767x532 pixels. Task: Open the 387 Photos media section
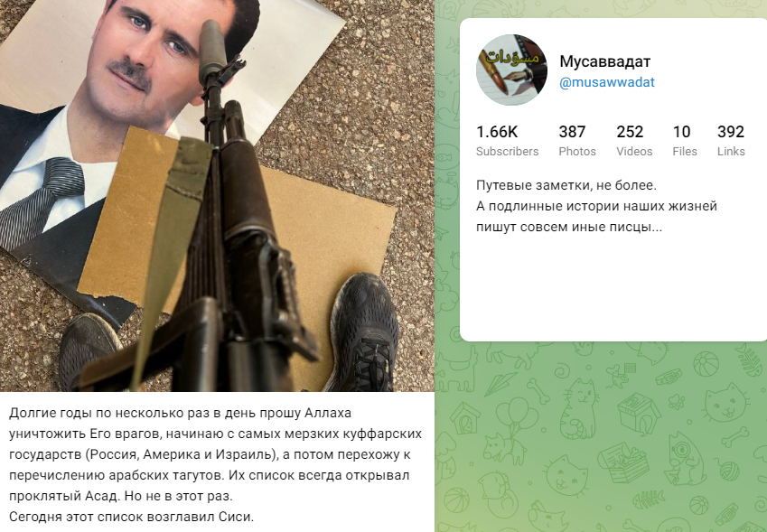[577, 141]
